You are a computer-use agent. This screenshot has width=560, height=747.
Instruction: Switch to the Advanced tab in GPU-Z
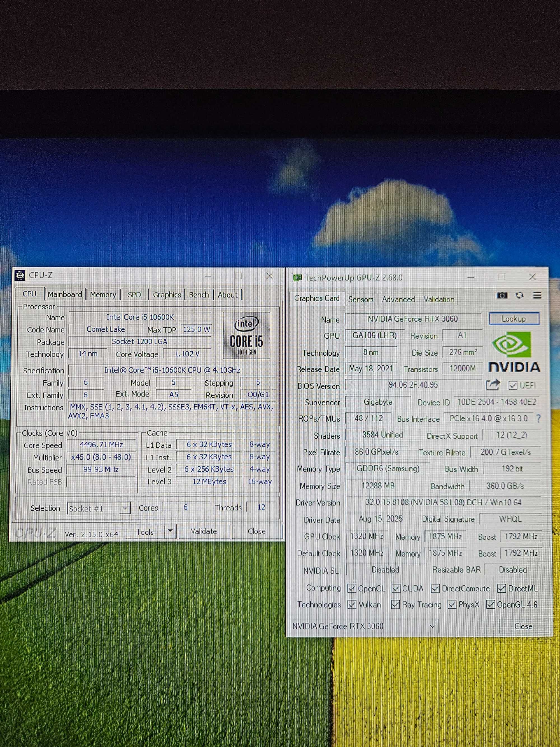398,299
